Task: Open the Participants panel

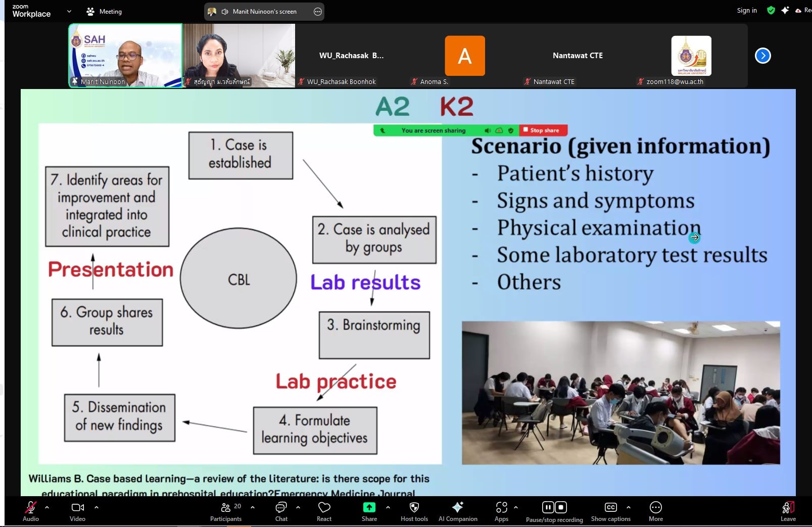Action: [226, 508]
